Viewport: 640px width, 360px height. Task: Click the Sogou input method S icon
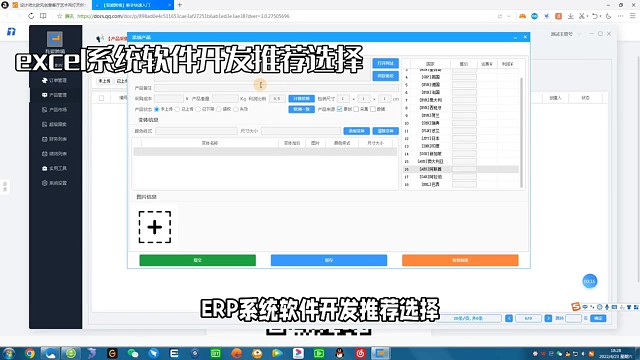[576, 307]
